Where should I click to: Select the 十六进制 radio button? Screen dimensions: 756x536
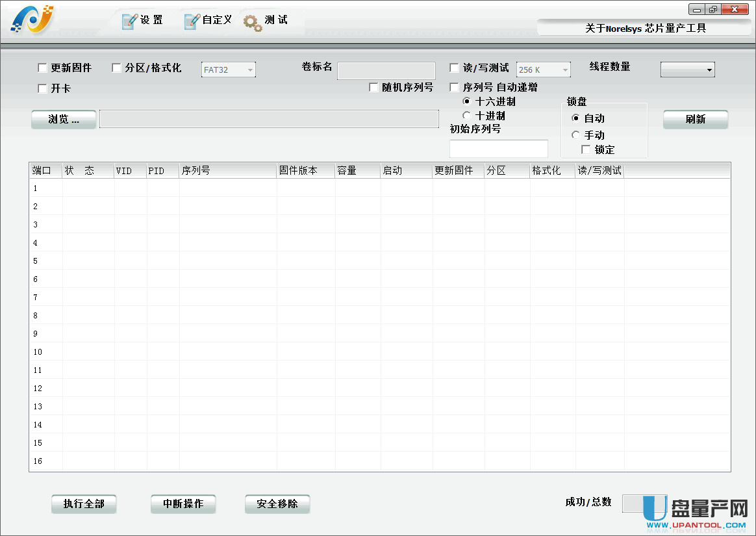point(466,101)
